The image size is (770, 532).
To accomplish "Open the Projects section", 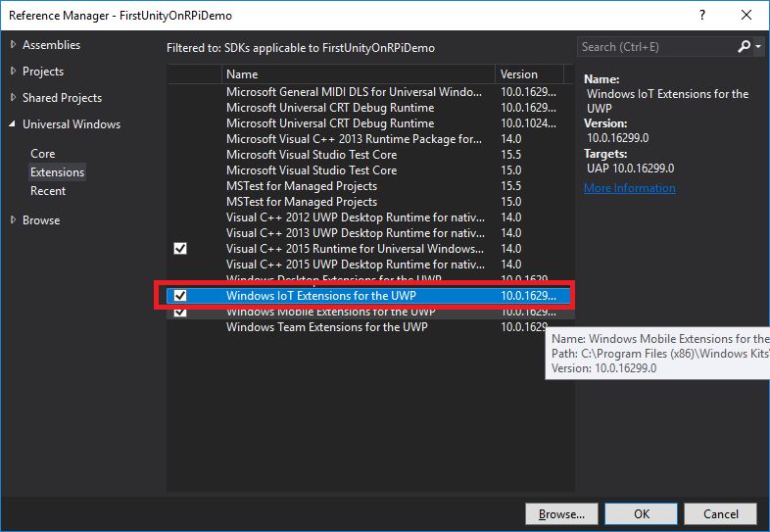I will (x=43, y=72).
